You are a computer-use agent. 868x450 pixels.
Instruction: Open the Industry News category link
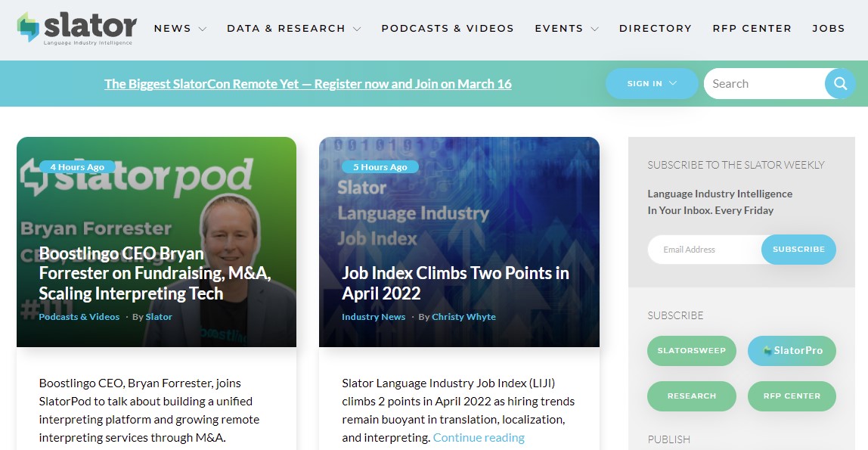coord(374,317)
